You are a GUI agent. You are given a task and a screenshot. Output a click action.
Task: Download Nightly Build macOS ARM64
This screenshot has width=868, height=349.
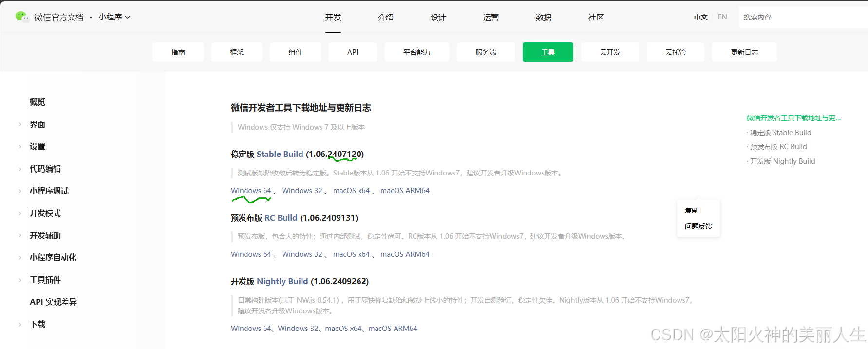393,329
